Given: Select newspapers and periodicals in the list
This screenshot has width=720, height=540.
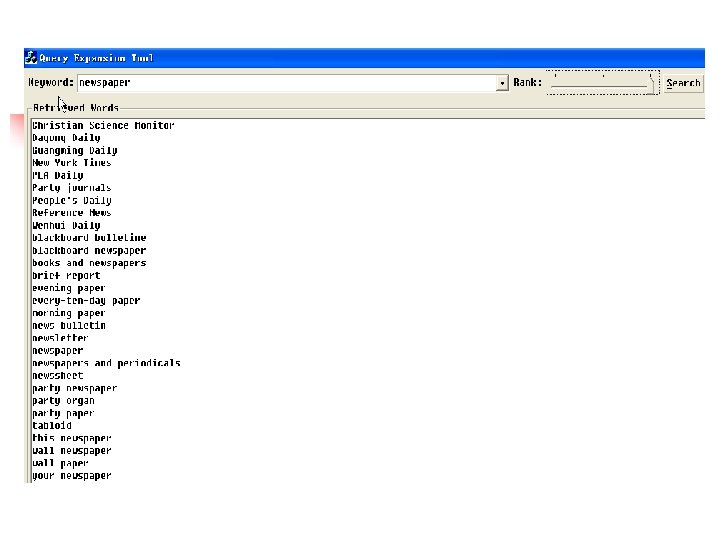Looking at the screenshot, I should tap(106, 363).
